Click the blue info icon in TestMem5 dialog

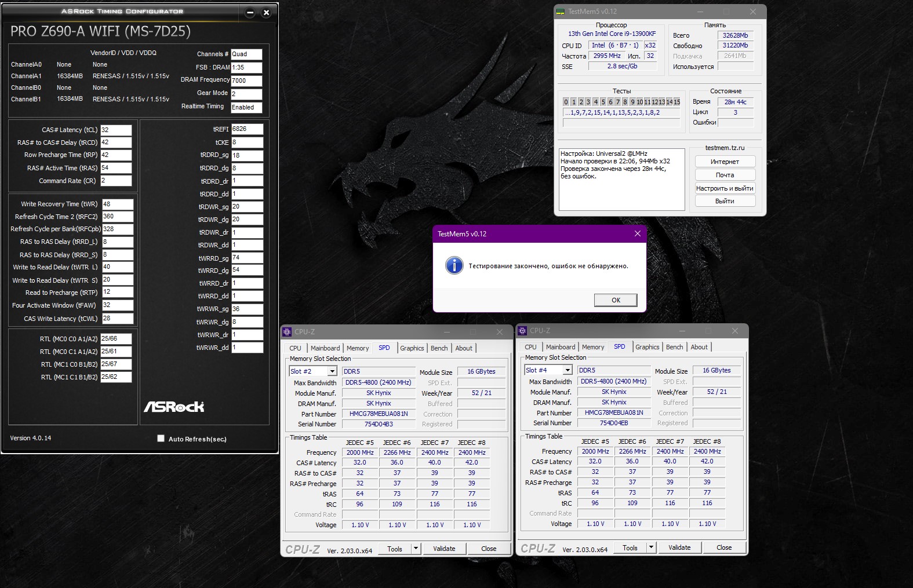tap(454, 265)
